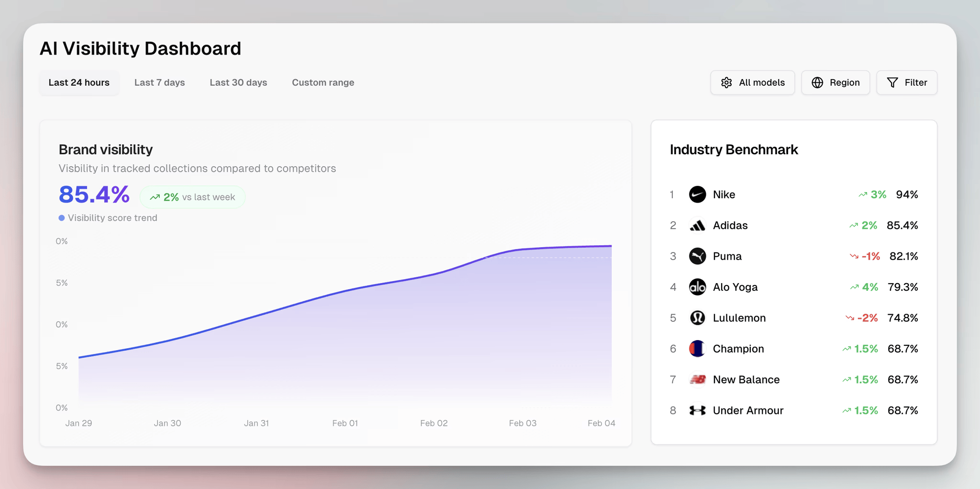This screenshot has width=980, height=489.
Task: Toggle the Visibility score trend legend
Action: (x=108, y=217)
